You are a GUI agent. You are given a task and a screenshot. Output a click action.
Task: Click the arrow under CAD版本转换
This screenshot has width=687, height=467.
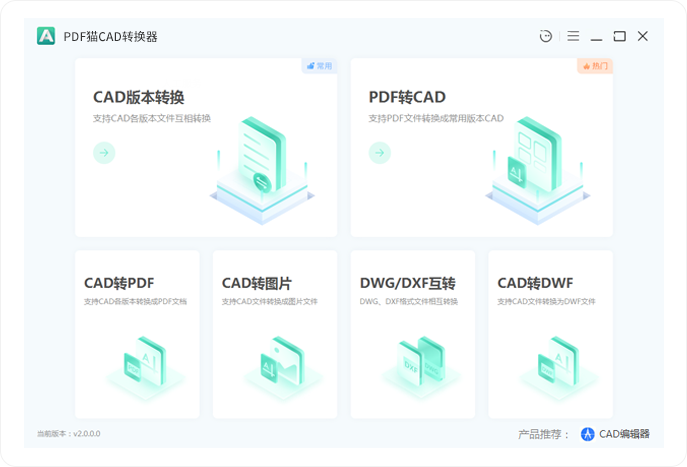pos(104,152)
